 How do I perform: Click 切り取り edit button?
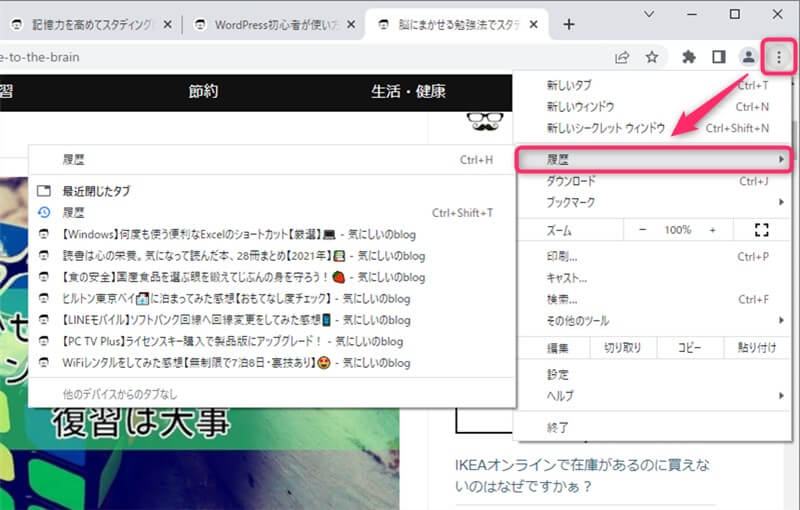(x=623, y=348)
